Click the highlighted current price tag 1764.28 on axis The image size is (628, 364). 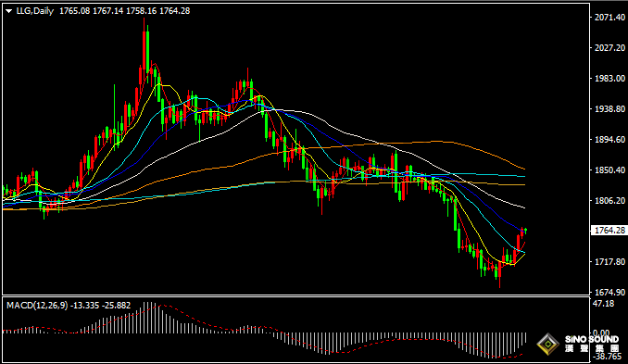point(609,231)
